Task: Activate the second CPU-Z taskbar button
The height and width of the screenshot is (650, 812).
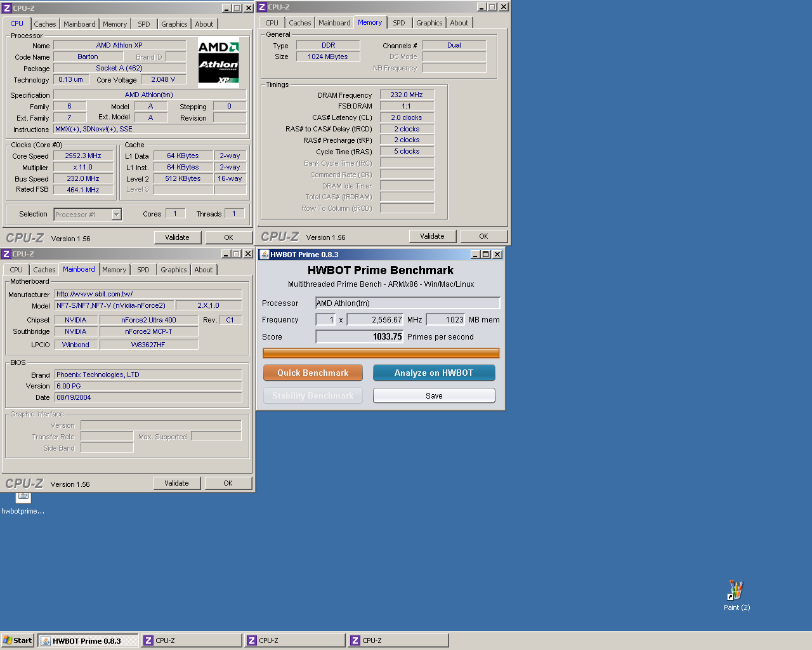Action: (x=295, y=640)
